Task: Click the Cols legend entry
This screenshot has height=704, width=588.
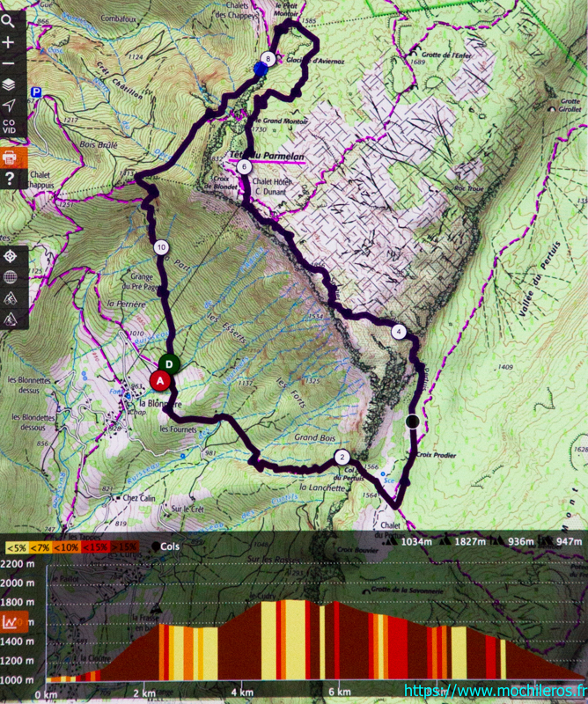Action: (x=165, y=546)
